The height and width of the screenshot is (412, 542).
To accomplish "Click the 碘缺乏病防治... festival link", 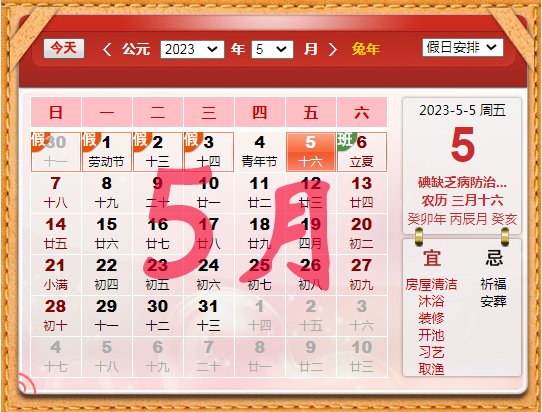I will coord(462,182).
